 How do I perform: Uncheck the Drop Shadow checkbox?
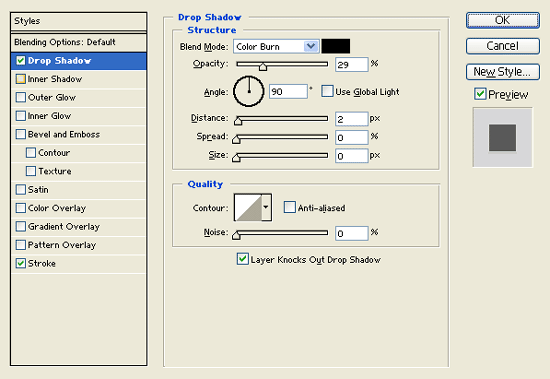pos(21,61)
